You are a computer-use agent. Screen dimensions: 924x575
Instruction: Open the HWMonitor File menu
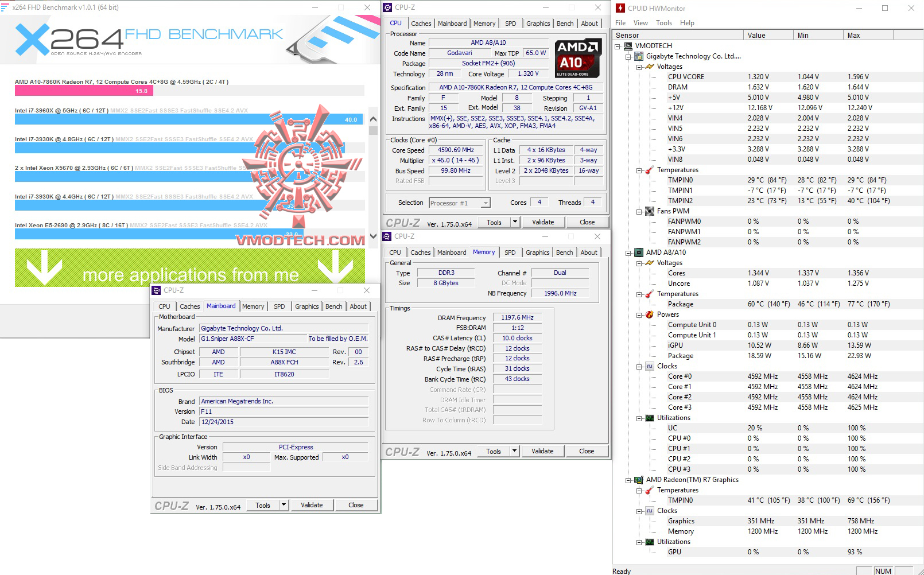pos(620,23)
